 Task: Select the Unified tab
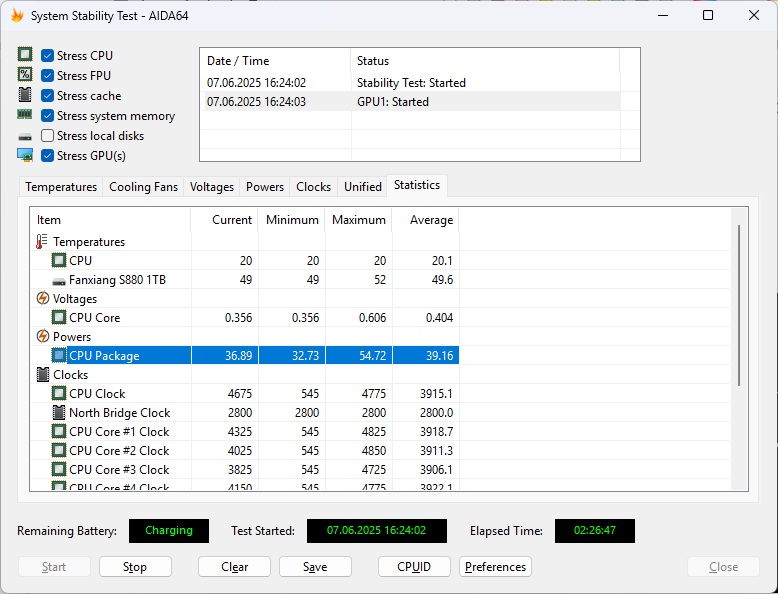point(363,187)
